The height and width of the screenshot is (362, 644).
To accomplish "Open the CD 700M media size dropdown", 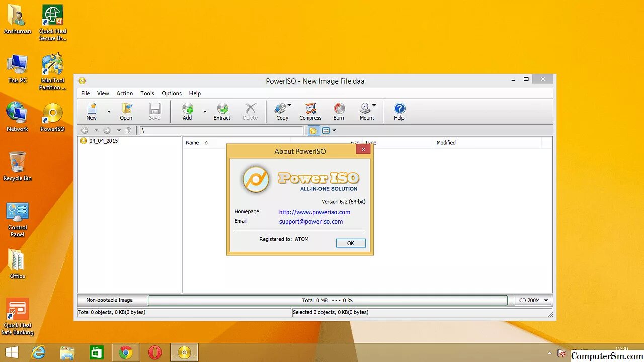I will point(533,300).
